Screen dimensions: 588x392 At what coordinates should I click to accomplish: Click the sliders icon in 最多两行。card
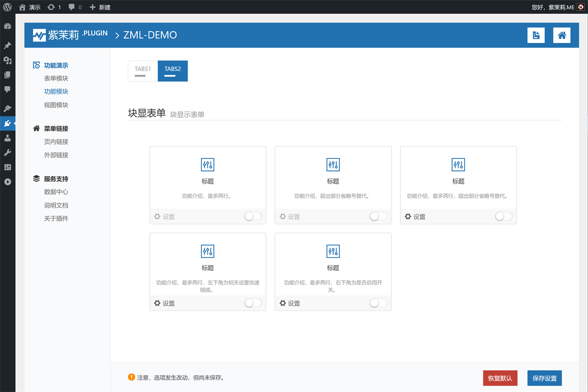(208, 165)
